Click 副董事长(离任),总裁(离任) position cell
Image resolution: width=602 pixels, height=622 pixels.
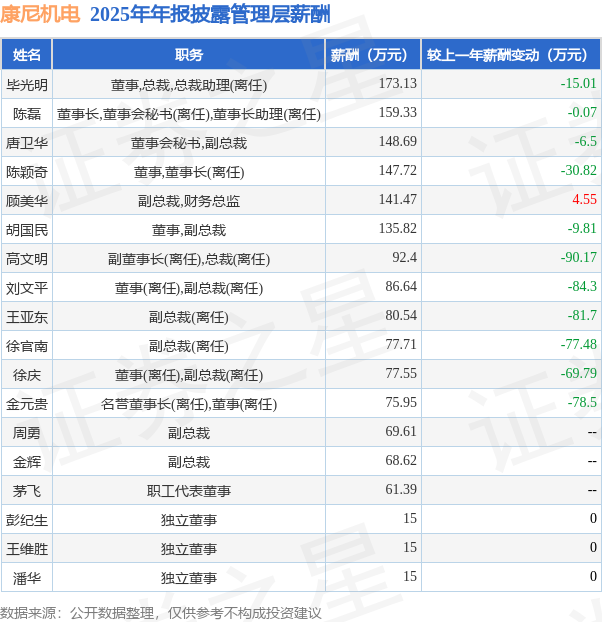pos(189,259)
